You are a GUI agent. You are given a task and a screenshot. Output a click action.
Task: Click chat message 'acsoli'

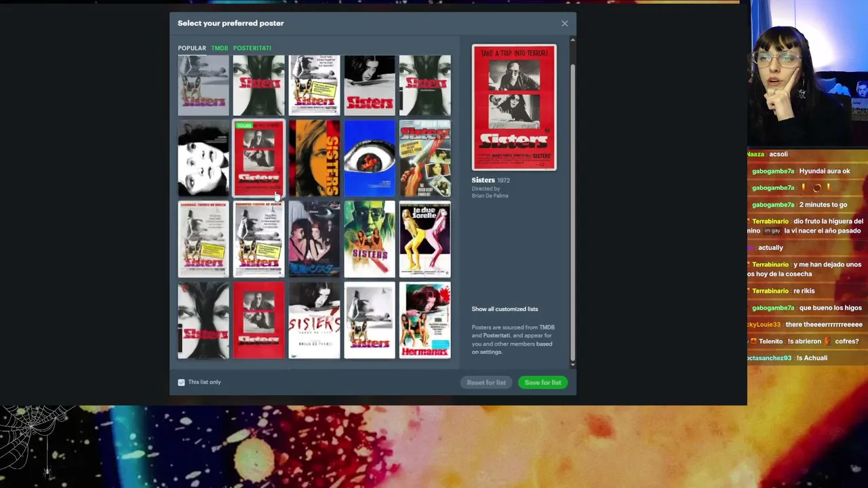(x=778, y=155)
